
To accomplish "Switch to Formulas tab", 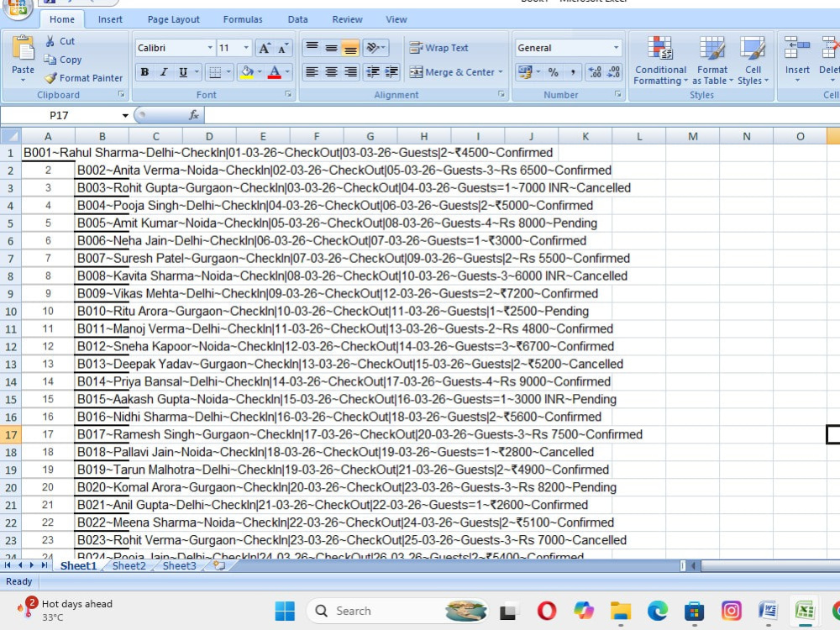I will tap(243, 19).
